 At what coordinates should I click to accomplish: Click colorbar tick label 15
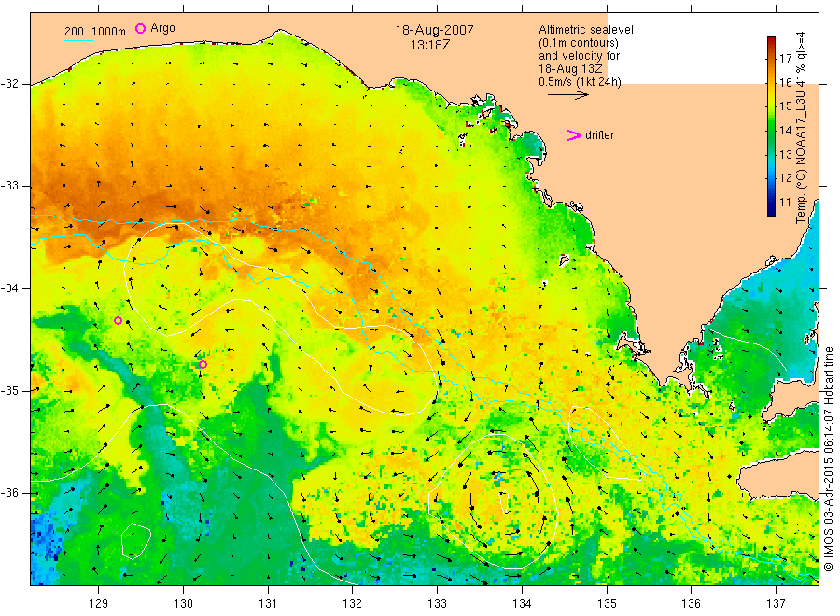tap(785, 106)
